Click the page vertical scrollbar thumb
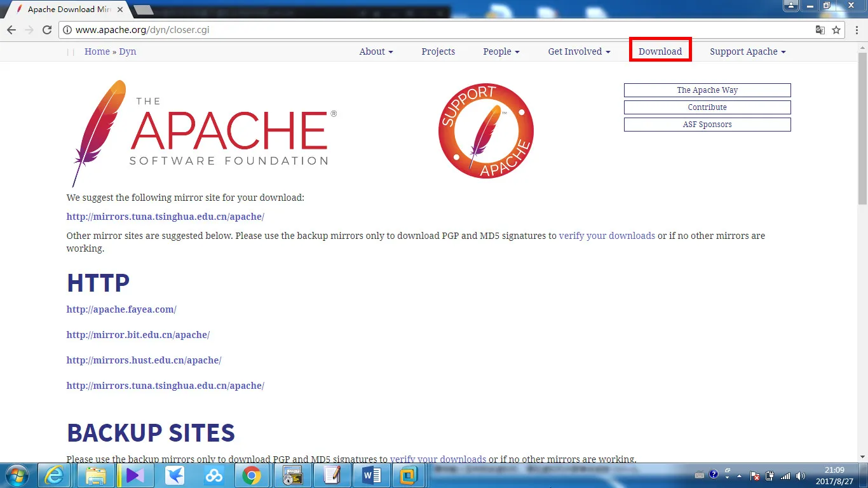Image resolution: width=868 pixels, height=488 pixels. [862, 127]
